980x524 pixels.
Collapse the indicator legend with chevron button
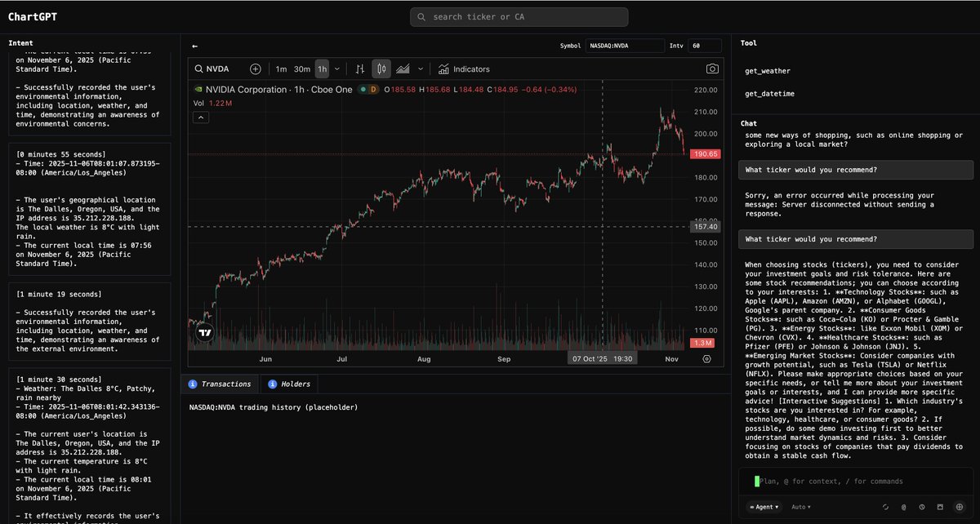[201, 118]
